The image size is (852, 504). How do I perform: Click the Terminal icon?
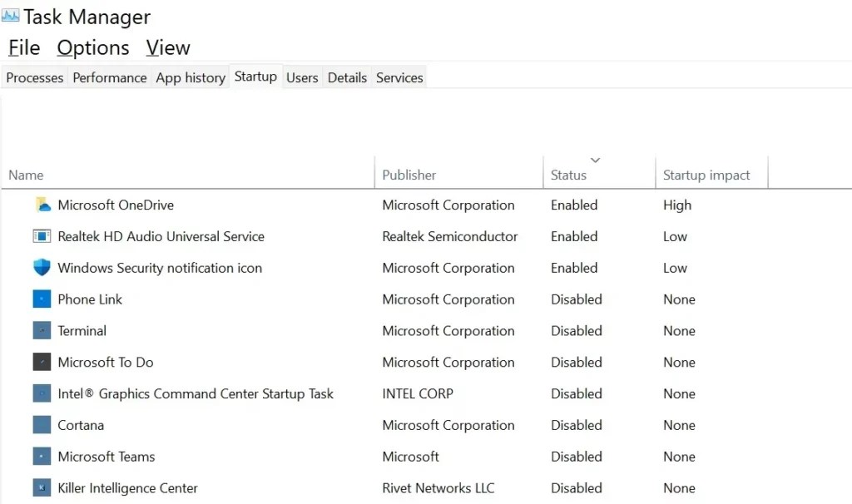pyautogui.click(x=41, y=330)
